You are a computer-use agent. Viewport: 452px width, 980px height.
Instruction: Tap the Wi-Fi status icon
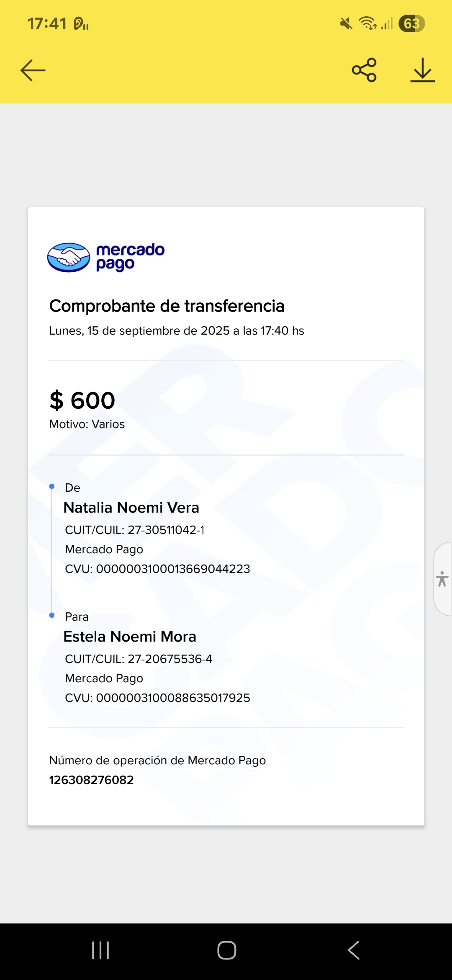(368, 23)
